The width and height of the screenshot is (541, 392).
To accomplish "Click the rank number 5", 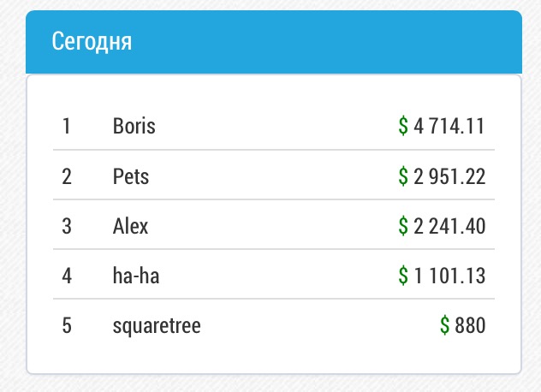I will tap(67, 326).
